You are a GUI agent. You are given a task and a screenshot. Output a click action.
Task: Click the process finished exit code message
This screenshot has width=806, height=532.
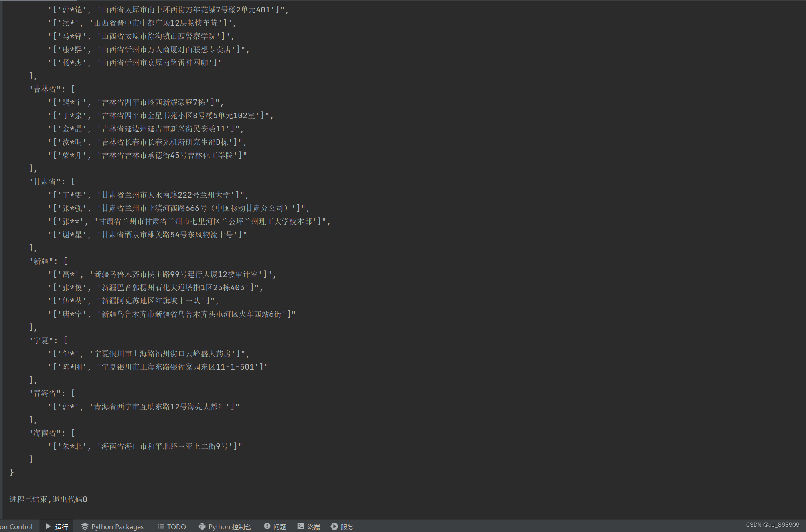coord(49,499)
